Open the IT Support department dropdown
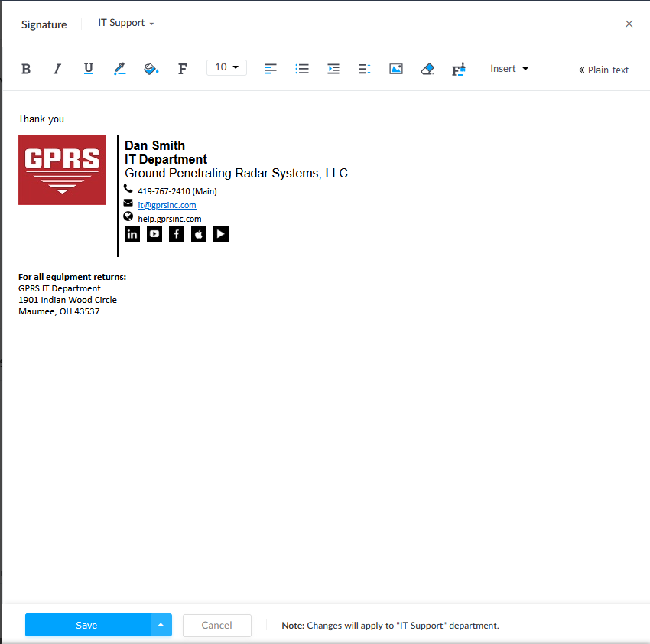Viewport: 650px width, 644px height. click(x=126, y=23)
